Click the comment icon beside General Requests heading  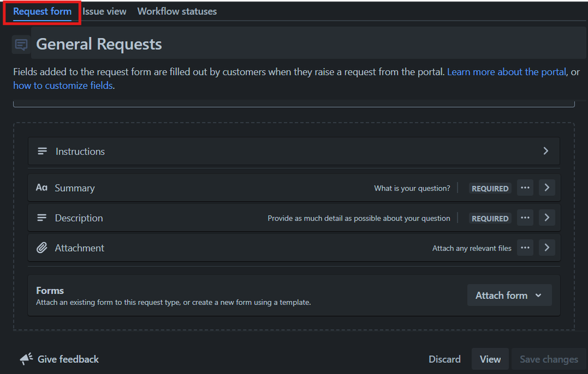21,44
